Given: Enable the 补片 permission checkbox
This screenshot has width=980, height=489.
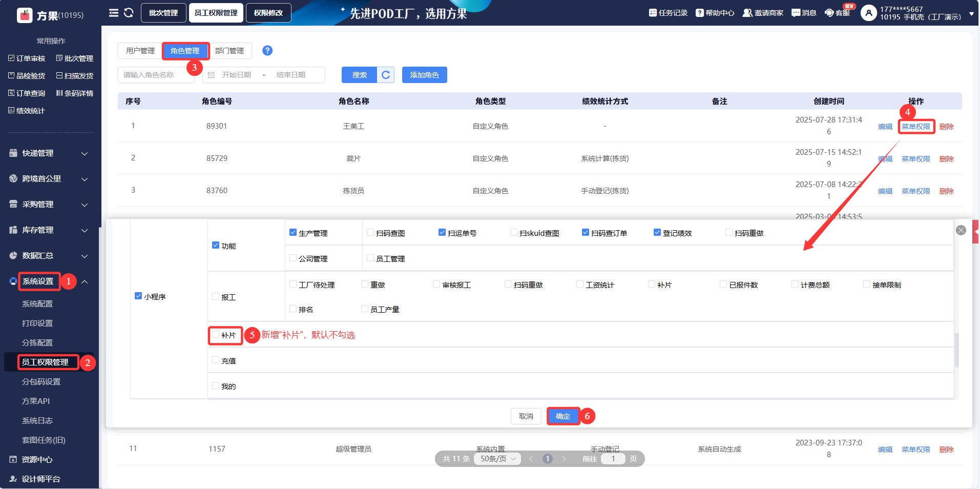Looking at the screenshot, I should [x=216, y=335].
